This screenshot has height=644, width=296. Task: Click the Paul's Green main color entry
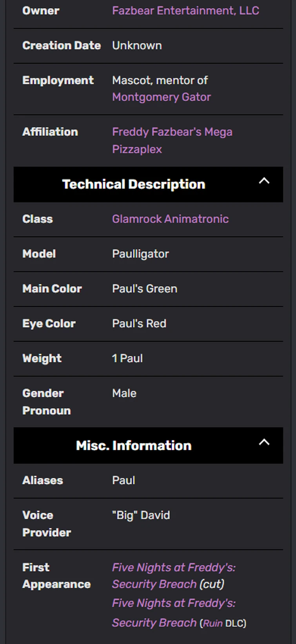coord(144,289)
